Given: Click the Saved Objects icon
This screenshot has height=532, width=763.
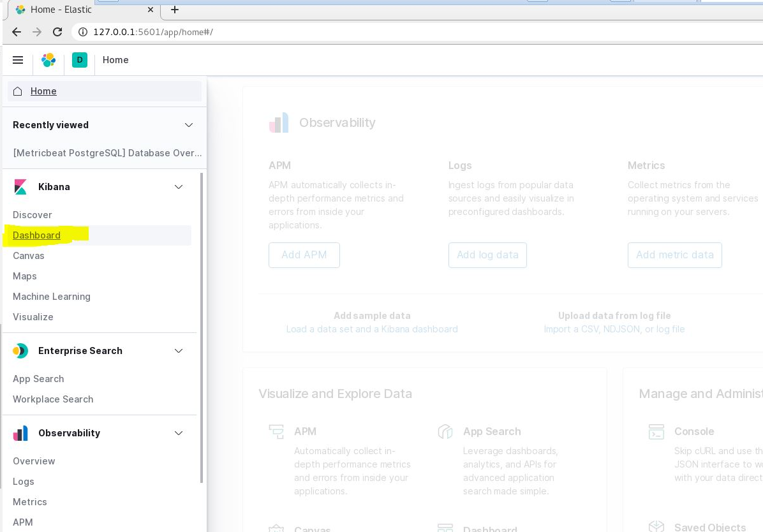Looking at the screenshot, I should [656, 526].
